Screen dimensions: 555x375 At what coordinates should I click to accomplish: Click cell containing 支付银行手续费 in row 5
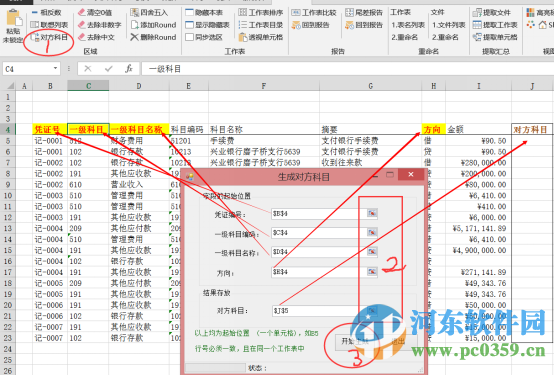point(371,141)
